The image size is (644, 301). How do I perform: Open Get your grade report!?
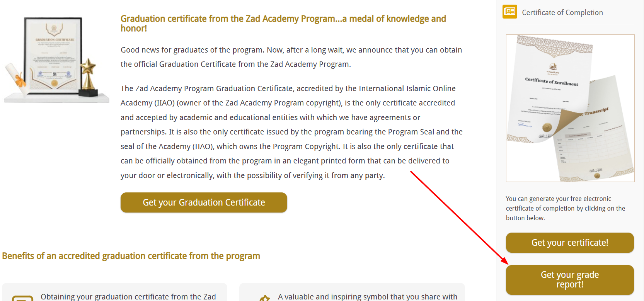point(569,280)
